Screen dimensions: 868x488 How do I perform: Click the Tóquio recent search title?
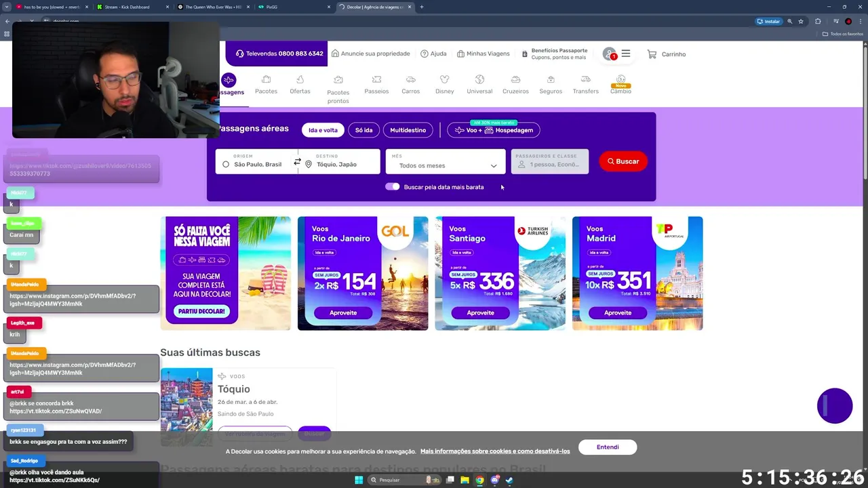(234, 389)
